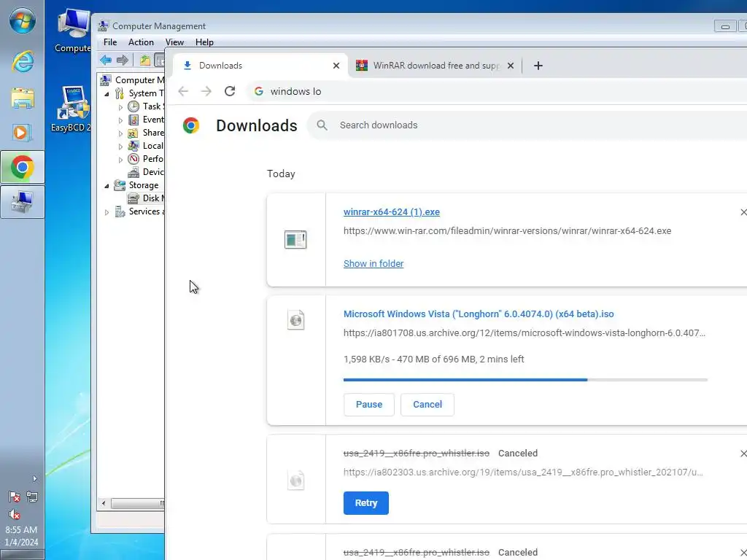This screenshot has width=747, height=560.
Task: Open Help menu in Computer Management
Action: (x=204, y=42)
